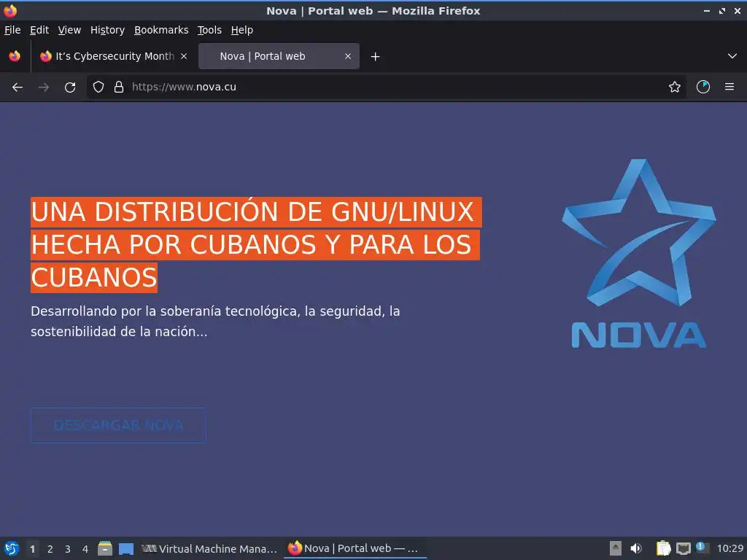This screenshot has width=747, height=560.
Task: Open the Edit menu
Action: pyautogui.click(x=39, y=30)
